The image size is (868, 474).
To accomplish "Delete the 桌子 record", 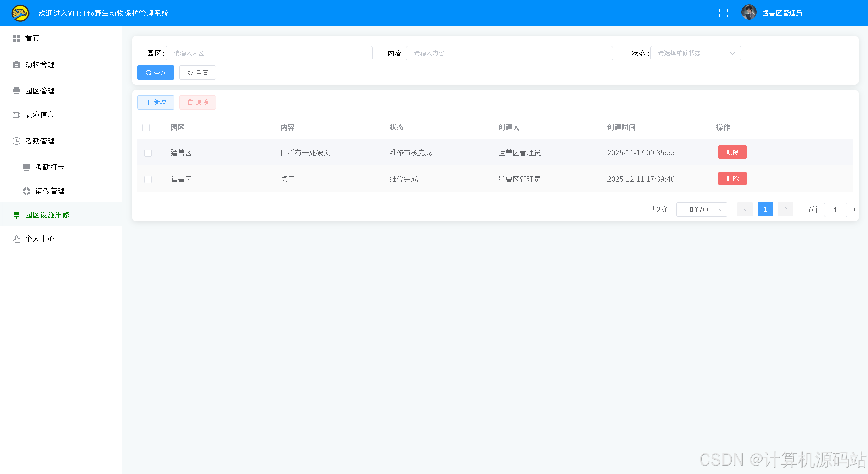I will pos(732,179).
